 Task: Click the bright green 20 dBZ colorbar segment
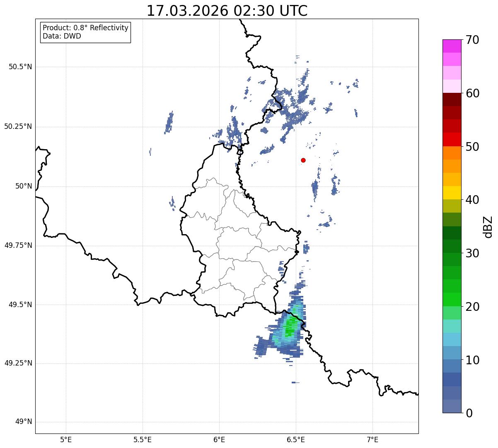click(452, 299)
